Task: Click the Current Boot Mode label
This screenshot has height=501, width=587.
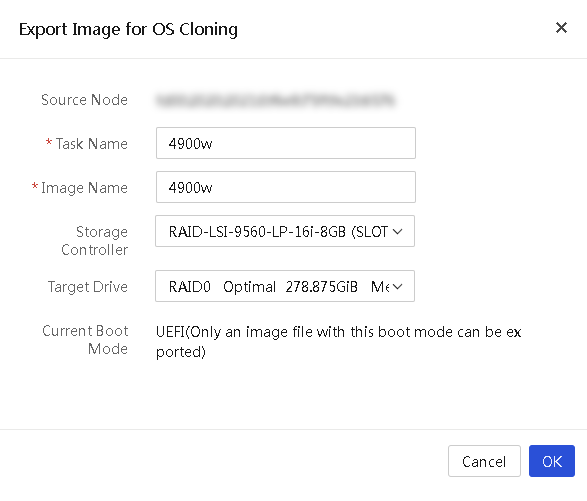Action: (x=85, y=340)
